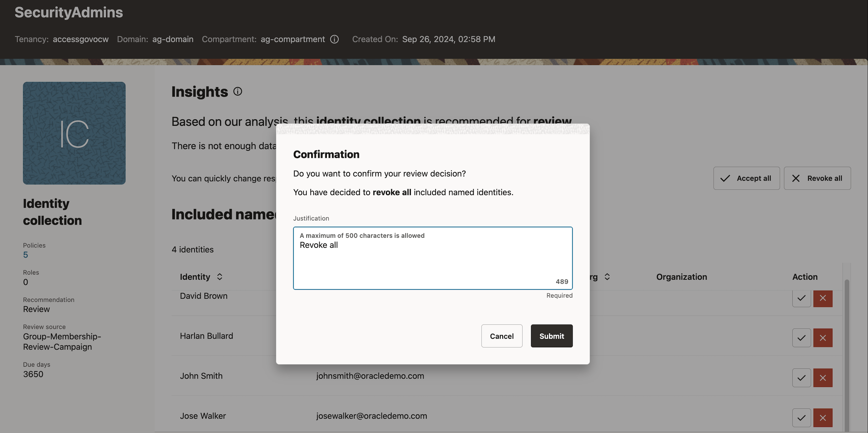Cancel the confirmation dialog
868x433 pixels.
(x=502, y=336)
